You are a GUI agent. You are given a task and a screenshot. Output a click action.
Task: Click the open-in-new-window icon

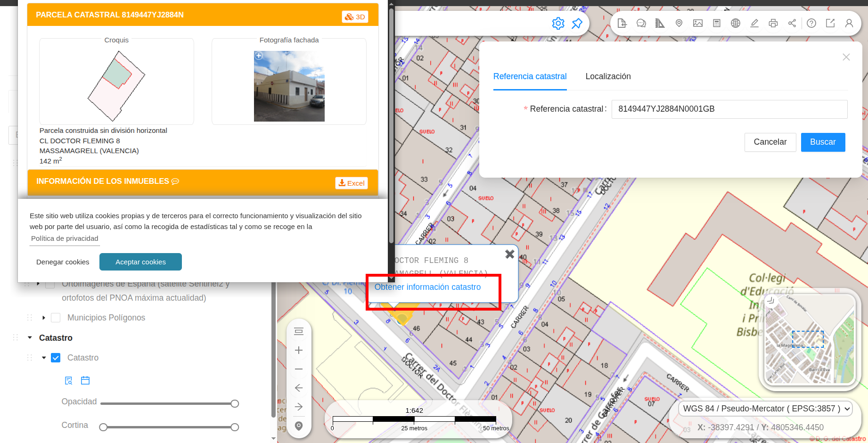coord(830,23)
